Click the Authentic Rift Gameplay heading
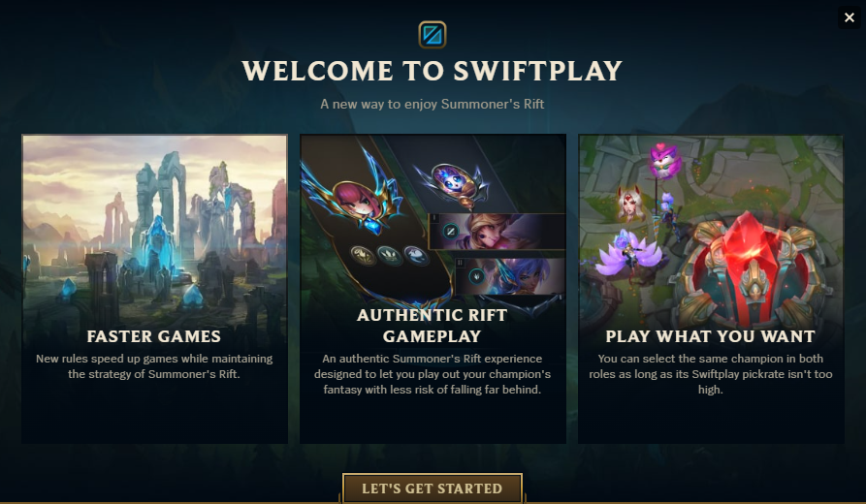 click(x=432, y=325)
